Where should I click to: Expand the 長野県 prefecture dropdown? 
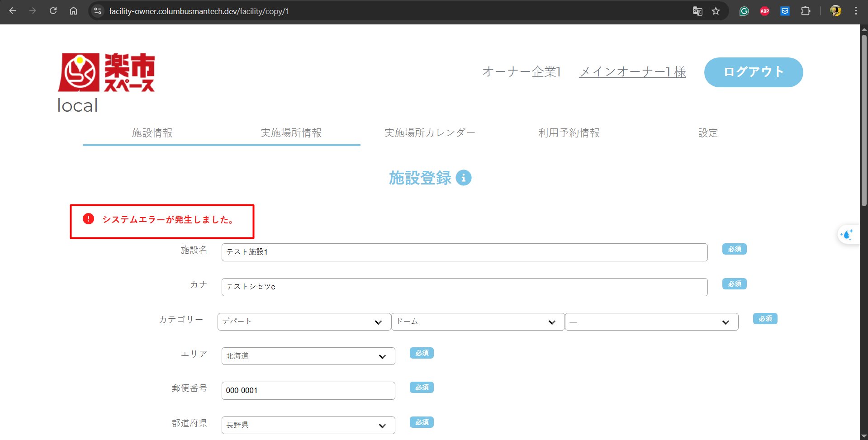tap(308, 425)
